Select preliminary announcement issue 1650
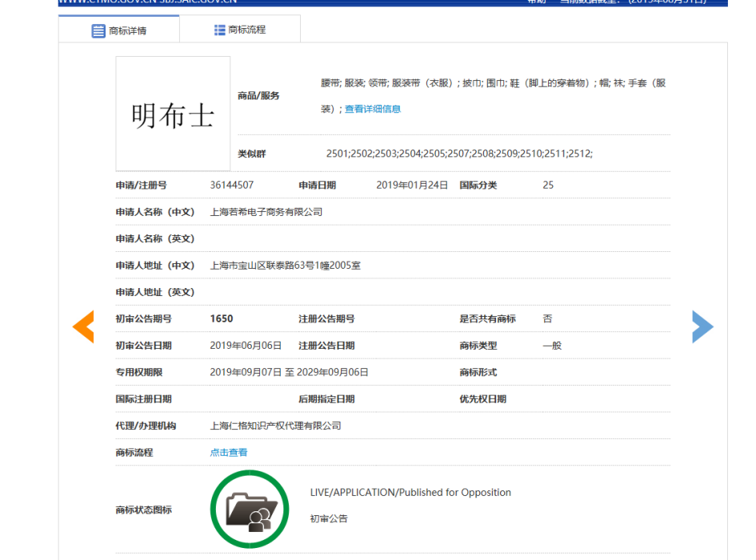Image resolution: width=756 pixels, height=560 pixels. [222, 319]
